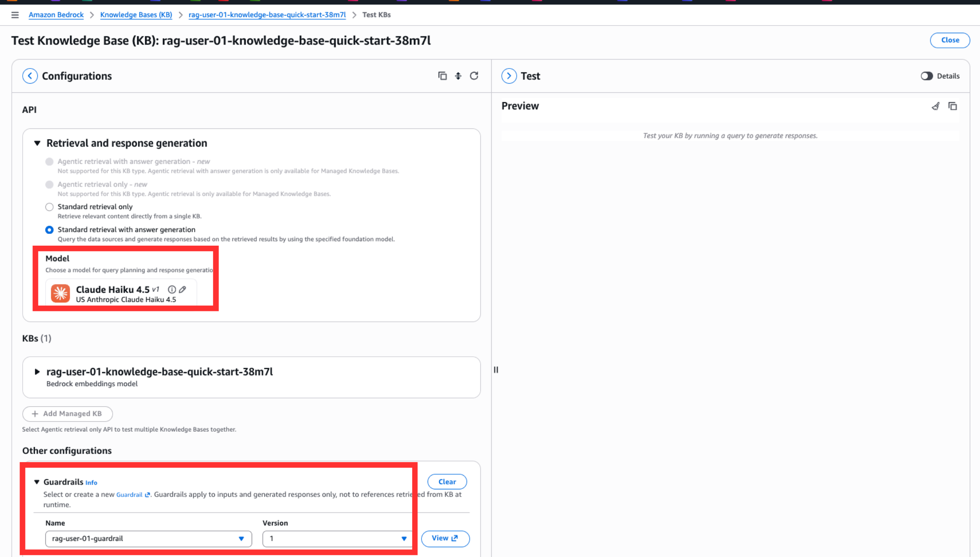The image size is (980, 557).
Task: Click the Test Knowledge Base page title
Action: coord(221,41)
